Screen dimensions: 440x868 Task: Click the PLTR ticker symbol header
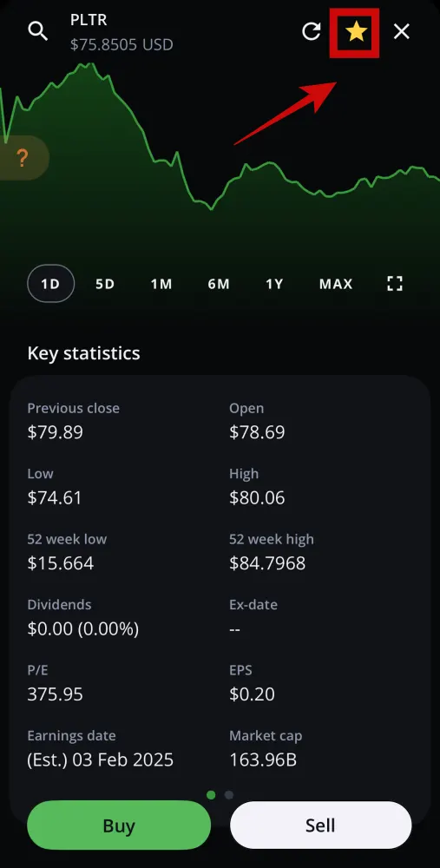point(89,20)
